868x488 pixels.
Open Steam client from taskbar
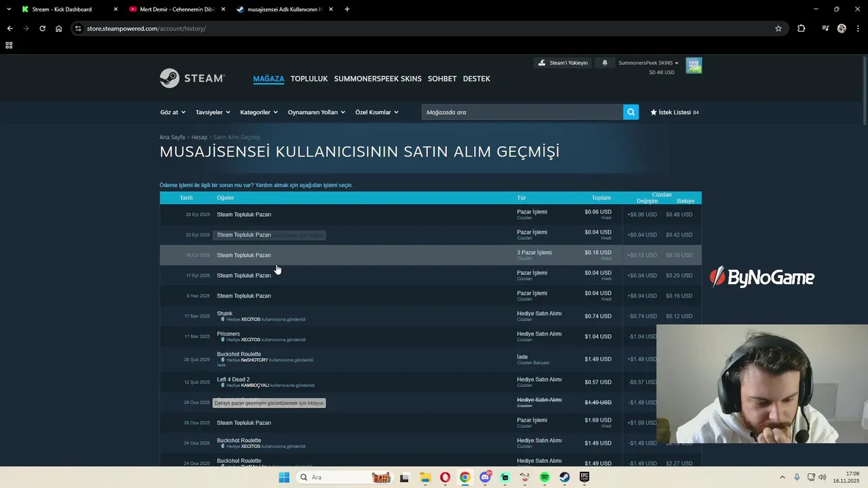[564, 477]
